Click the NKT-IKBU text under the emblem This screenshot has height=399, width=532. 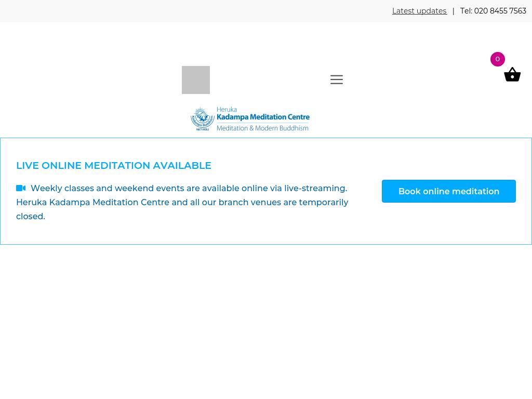(203, 129)
